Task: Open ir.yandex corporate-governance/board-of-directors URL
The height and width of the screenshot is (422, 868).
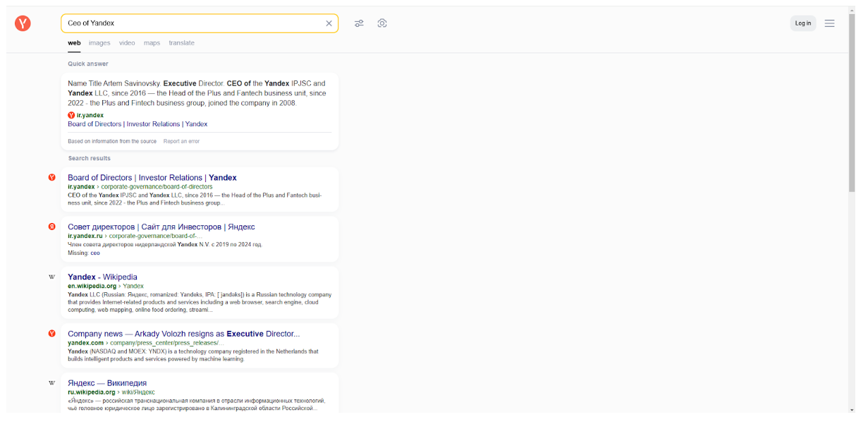Action: coord(140,187)
